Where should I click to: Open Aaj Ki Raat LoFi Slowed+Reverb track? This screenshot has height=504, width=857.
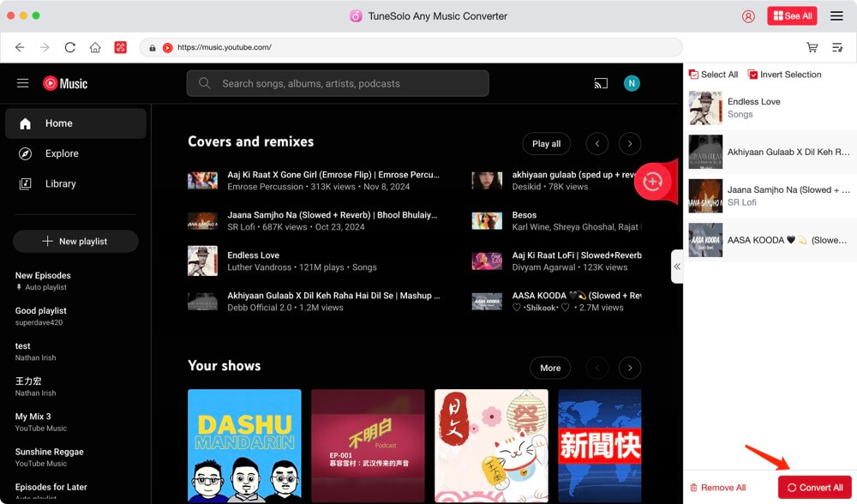pos(577,255)
